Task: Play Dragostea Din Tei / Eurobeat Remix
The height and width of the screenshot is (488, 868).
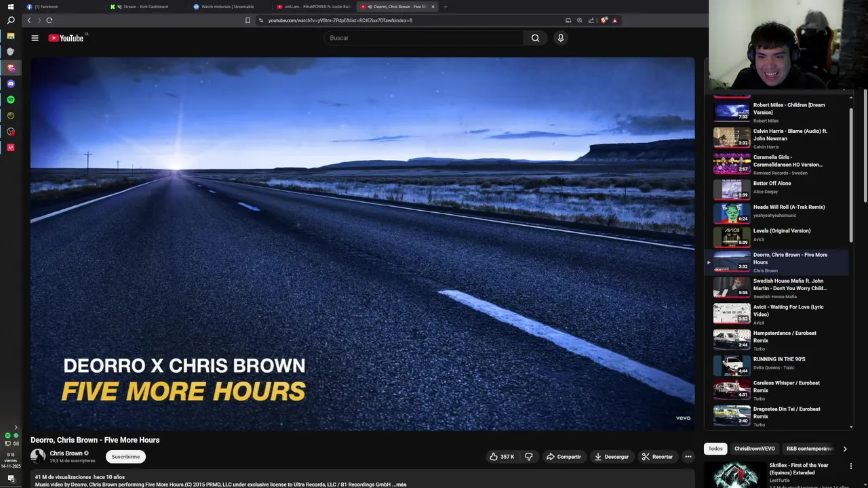Action: pyautogui.click(x=776, y=416)
